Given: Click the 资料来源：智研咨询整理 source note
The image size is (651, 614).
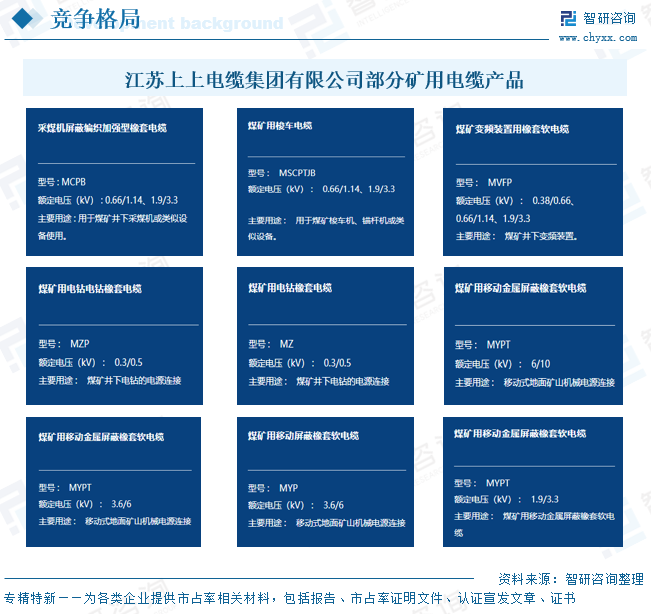Looking at the screenshot, I should 571,579.
